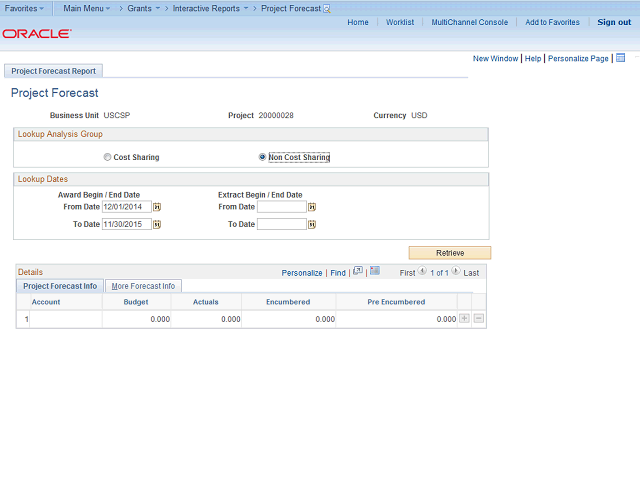
Task: Delete row with minus button
Action: pyautogui.click(x=479, y=318)
